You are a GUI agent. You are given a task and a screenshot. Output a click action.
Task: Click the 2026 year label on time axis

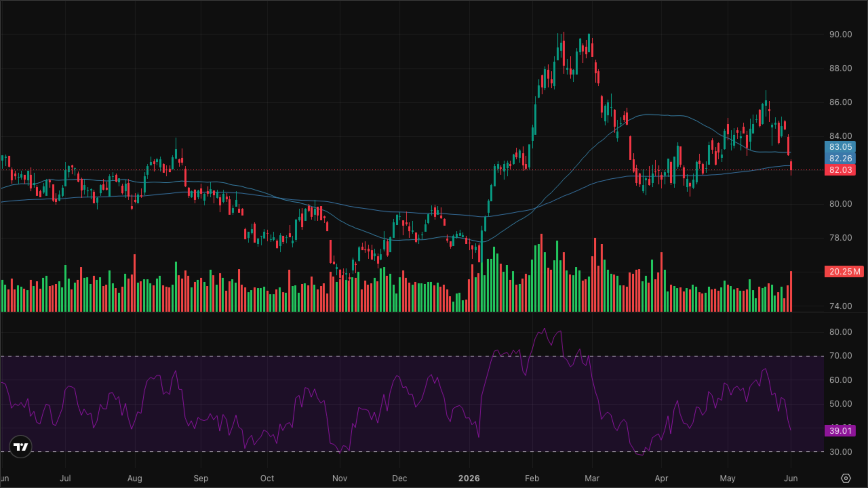(469, 478)
